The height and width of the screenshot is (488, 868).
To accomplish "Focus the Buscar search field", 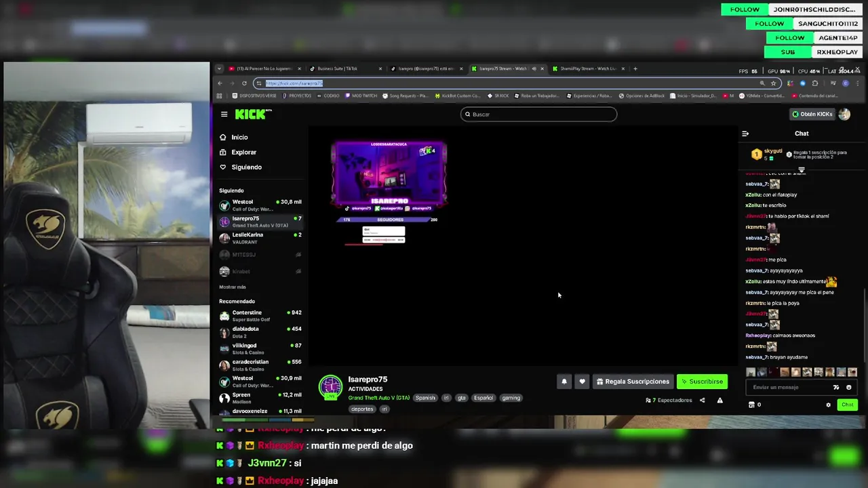I will point(538,115).
